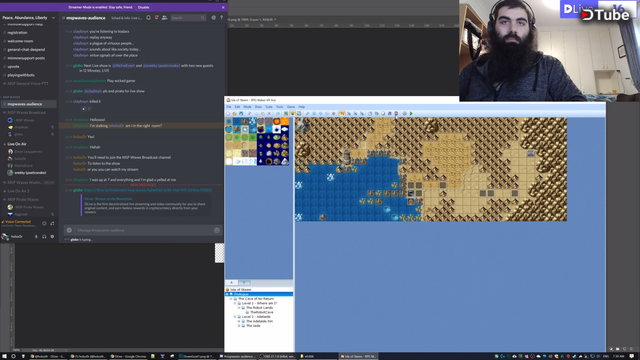Collapse The Cave of No Return node
This screenshot has height=360, width=640.
[231, 299]
